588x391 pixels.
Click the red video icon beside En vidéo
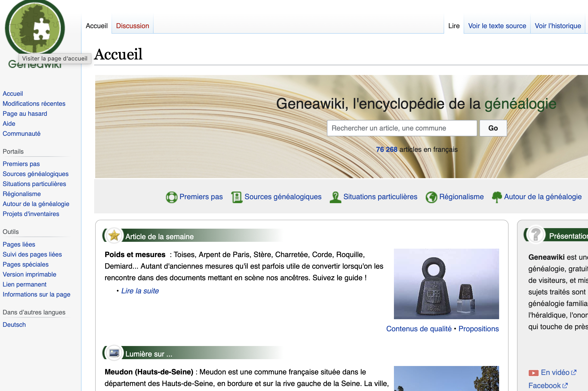click(x=533, y=373)
